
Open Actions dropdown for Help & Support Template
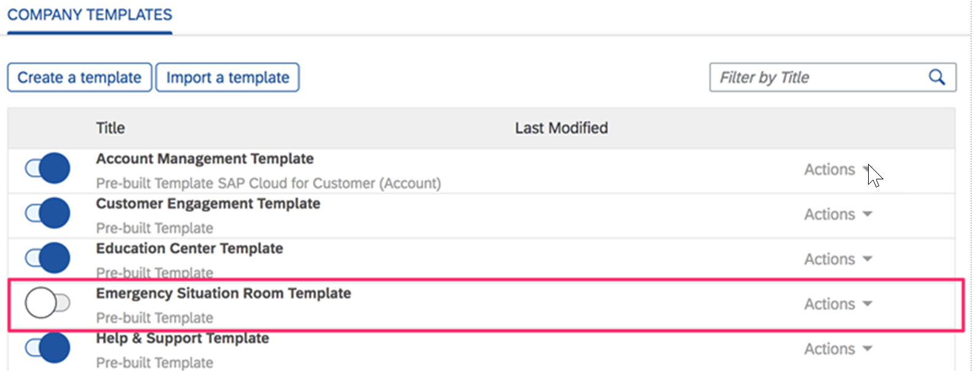tap(838, 349)
